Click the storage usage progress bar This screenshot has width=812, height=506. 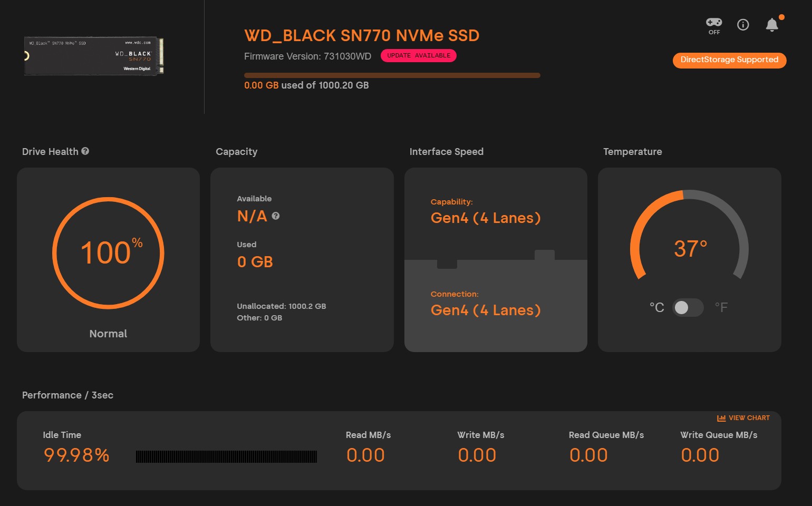[x=392, y=75]
